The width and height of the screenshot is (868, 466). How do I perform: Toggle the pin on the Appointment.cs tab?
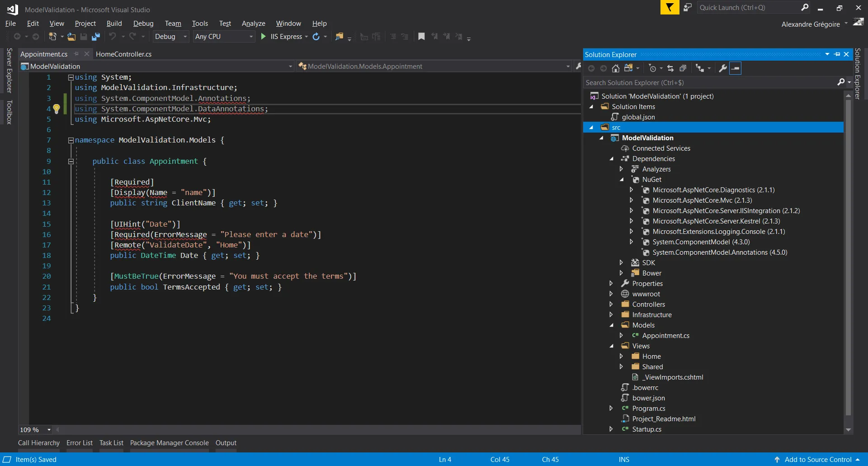tap(76, 54)
